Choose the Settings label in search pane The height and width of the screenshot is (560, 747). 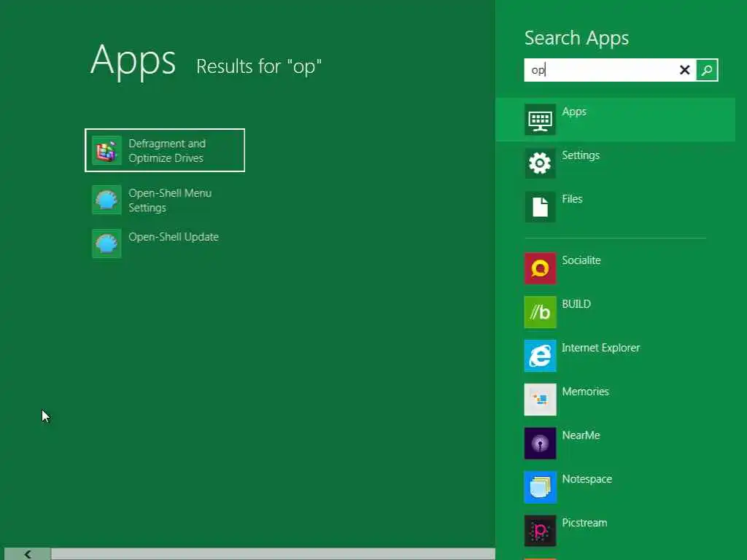click(581, 155)
